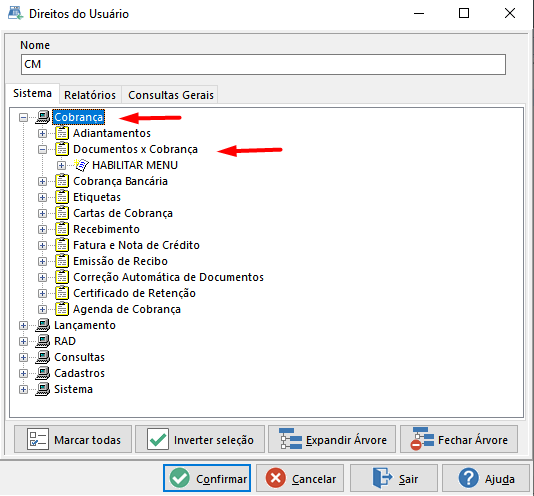This screenshot has width=534, height=496.
Task: Open the Consultas Gerais tab
Action: pyautogui.click(x=171, y=95)
